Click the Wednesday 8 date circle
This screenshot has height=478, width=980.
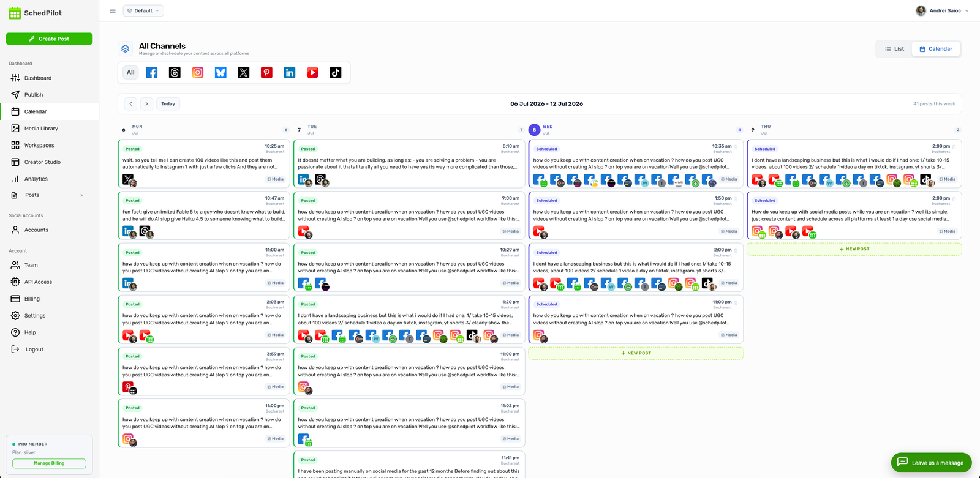[534, 130]
